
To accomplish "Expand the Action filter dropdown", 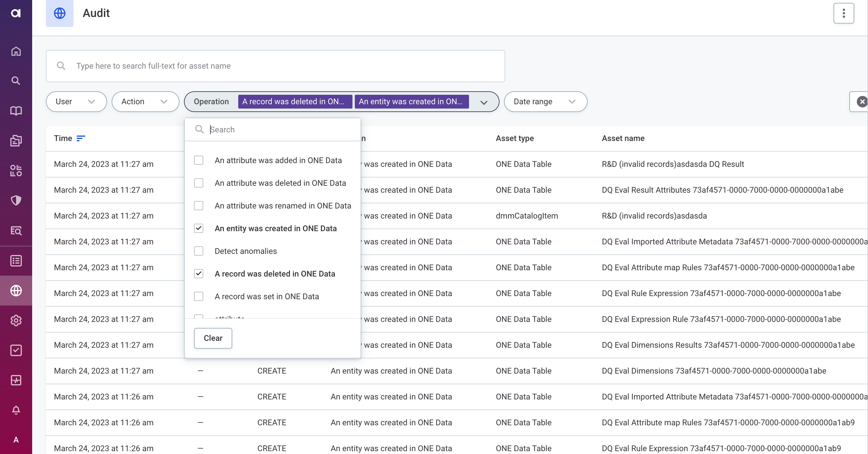I will (145, 101).
